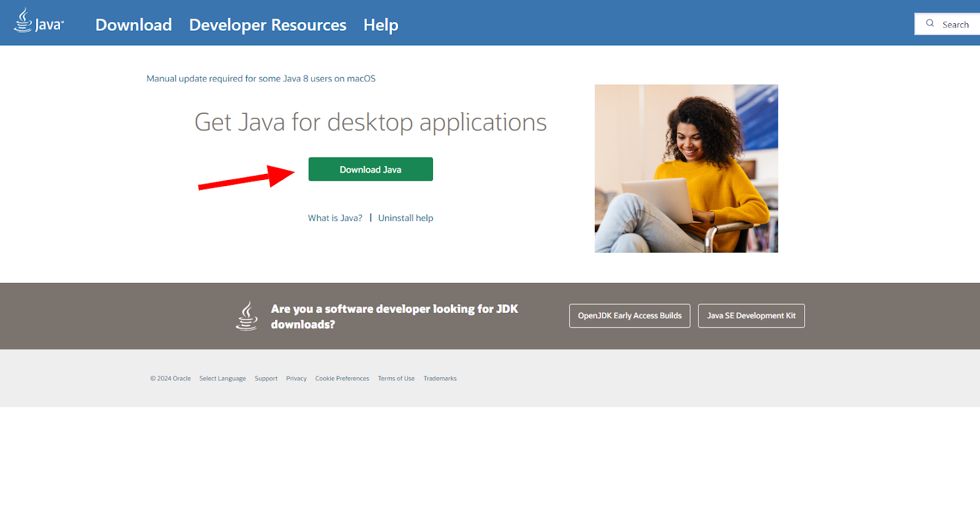Click the search magnifier icon

tap(930, 23)
